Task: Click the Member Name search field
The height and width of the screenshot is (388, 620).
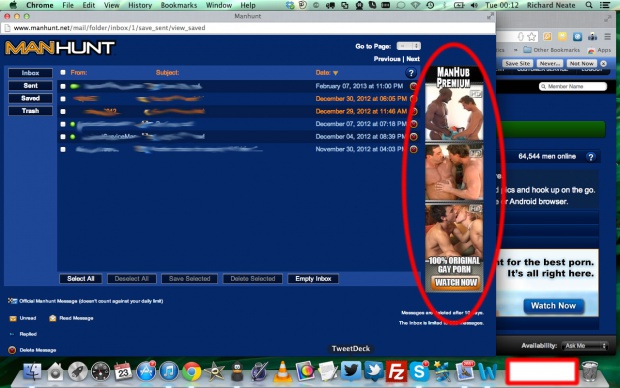Action: click(x=573, y=87)
